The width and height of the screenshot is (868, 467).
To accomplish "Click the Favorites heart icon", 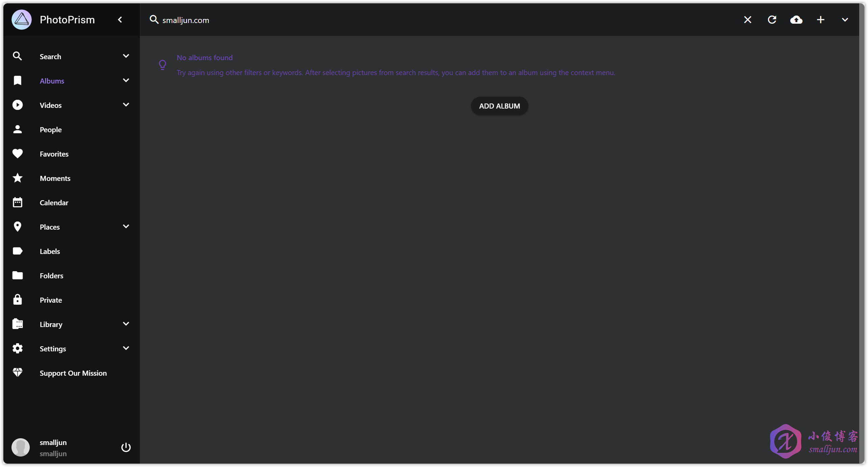I will (17, 154).
